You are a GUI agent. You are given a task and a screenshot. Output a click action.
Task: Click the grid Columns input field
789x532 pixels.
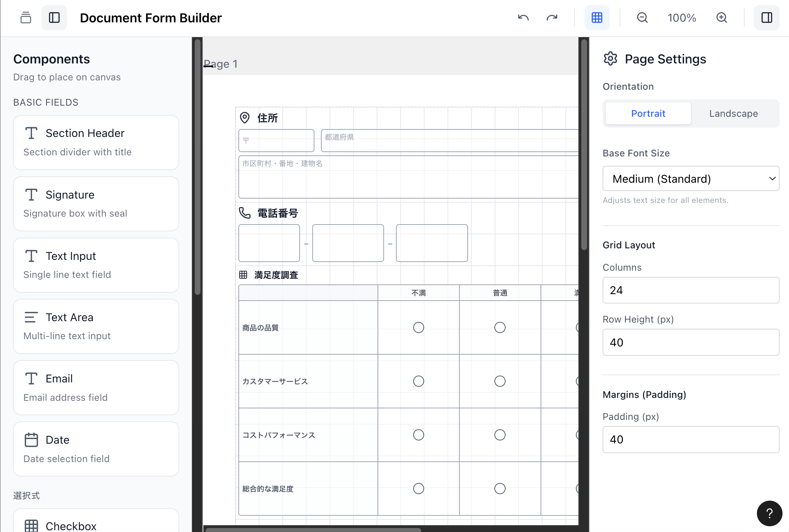[691, 290]
